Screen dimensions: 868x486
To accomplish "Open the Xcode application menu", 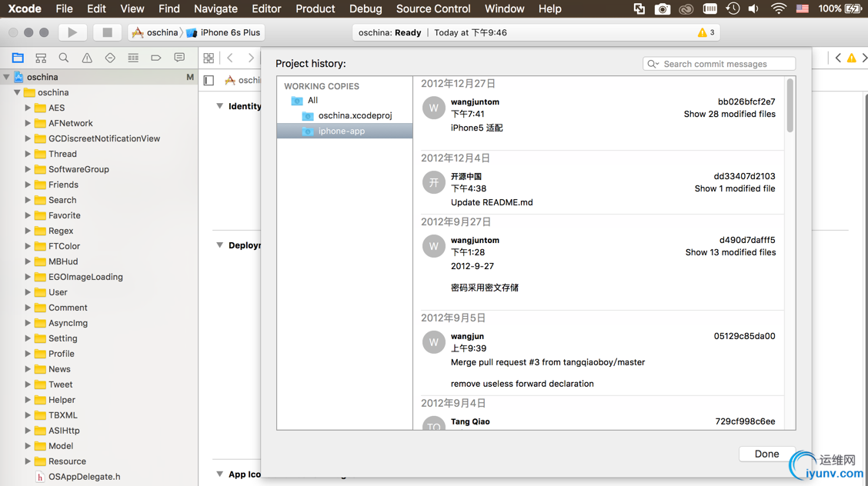I will tap(25, 9).
